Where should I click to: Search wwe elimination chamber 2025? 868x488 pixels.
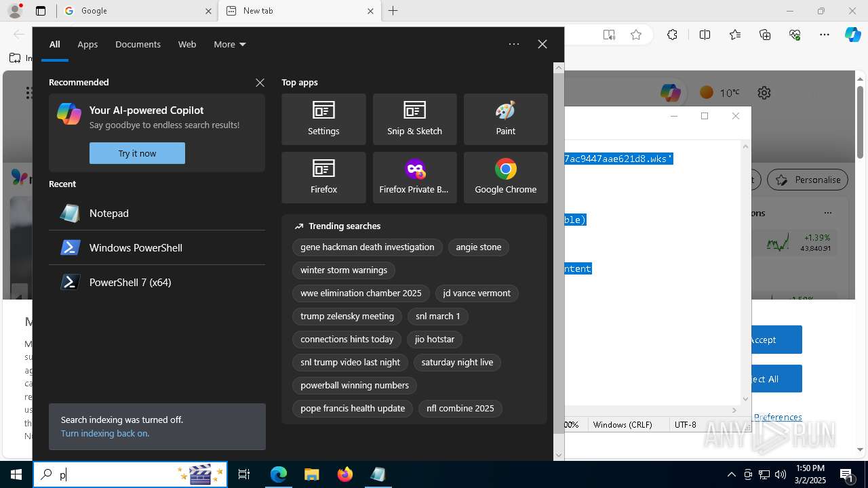click(x=361, y=293)
